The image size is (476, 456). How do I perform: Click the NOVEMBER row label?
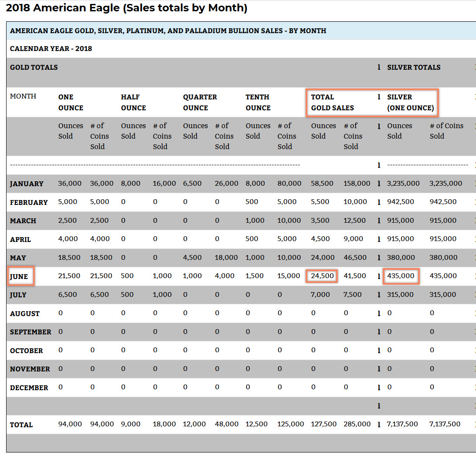point(30,369)
